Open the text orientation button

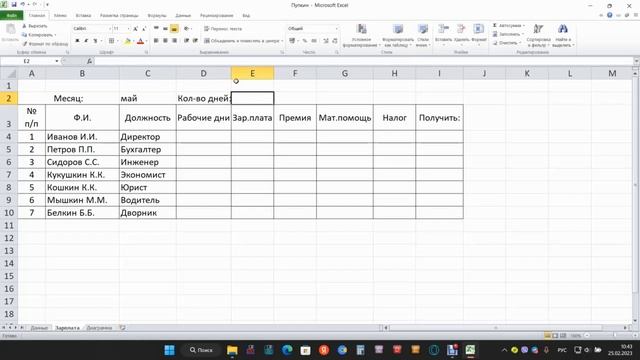pyautogui.click(x=187, y=29)
